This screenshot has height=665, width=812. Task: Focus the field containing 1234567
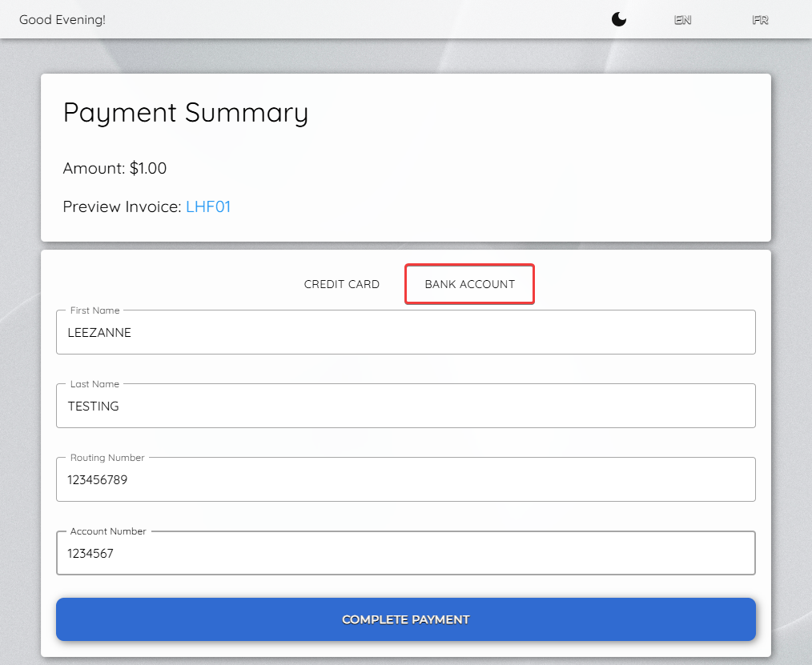[x=405, y=554]
